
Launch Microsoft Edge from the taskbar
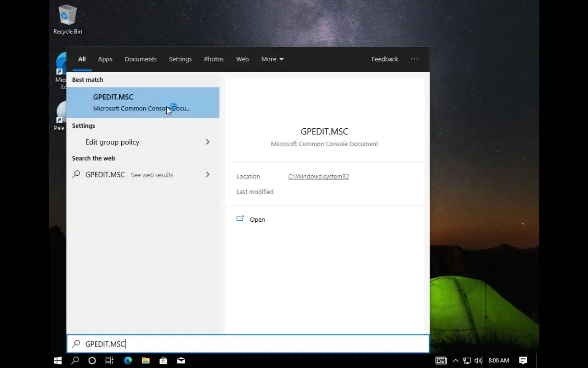128,360
